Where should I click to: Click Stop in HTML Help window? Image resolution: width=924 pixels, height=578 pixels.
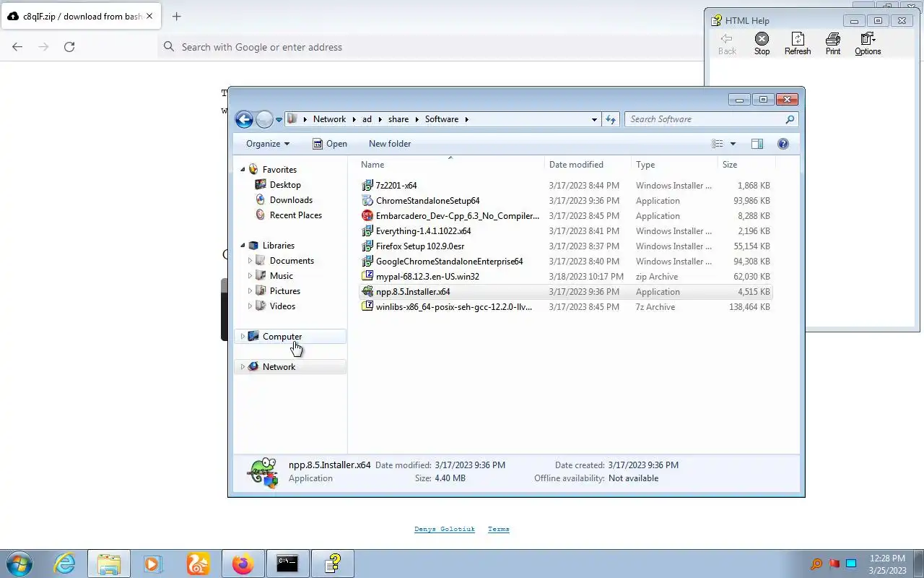click(762, 43)
